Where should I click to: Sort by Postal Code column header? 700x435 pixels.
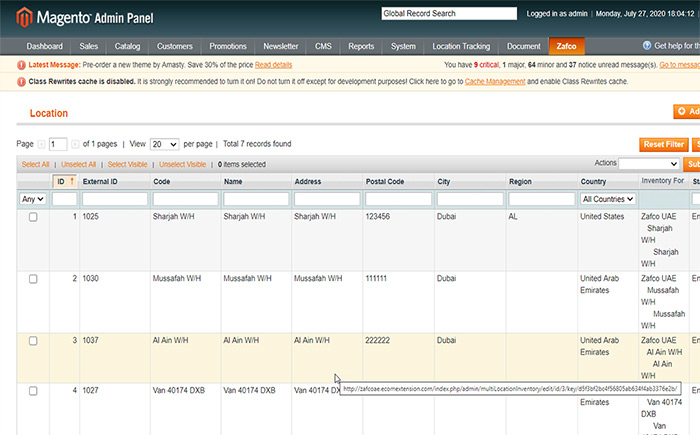385,182
